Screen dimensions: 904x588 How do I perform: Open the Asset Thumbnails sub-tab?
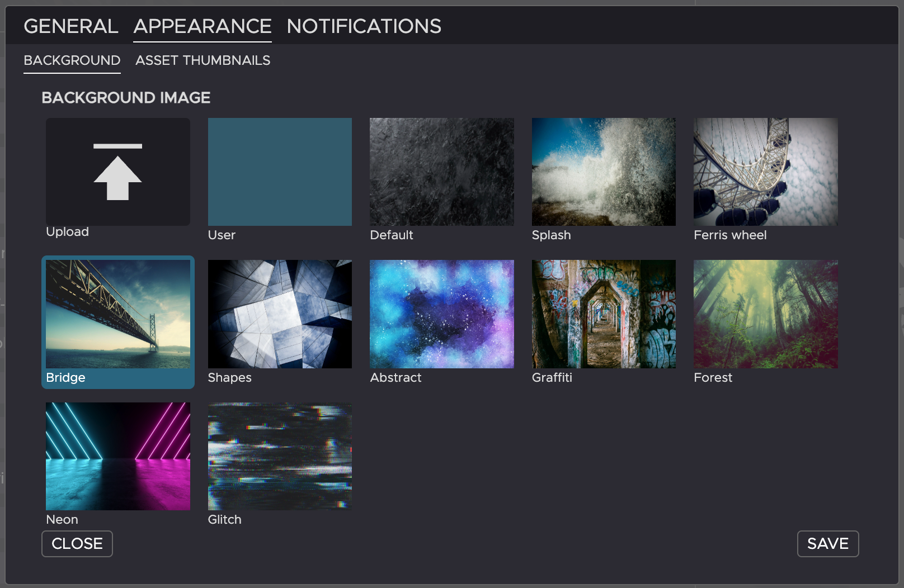(x=203, y=60)
